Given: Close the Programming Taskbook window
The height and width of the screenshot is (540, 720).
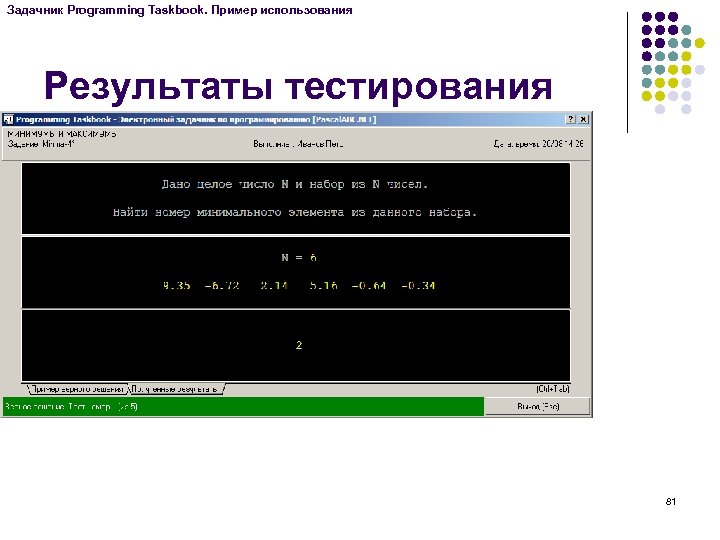Looking at the screenshot, I should pos(583,119).
